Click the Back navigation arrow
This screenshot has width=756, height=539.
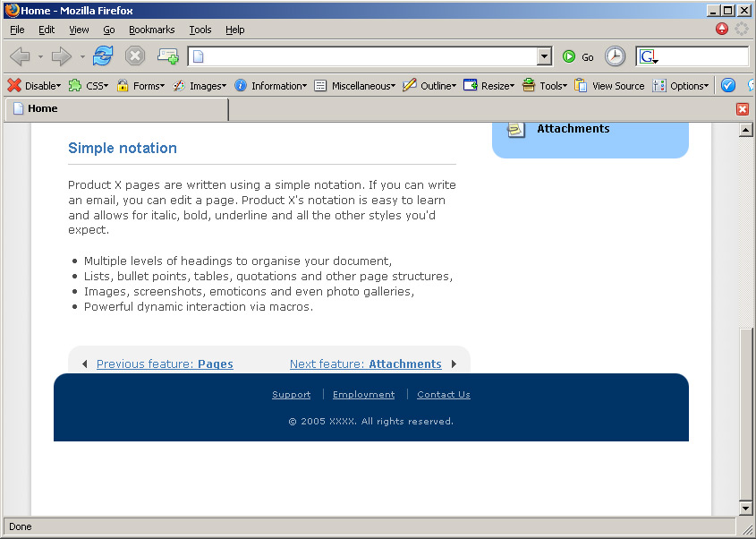tap(20, 56)
